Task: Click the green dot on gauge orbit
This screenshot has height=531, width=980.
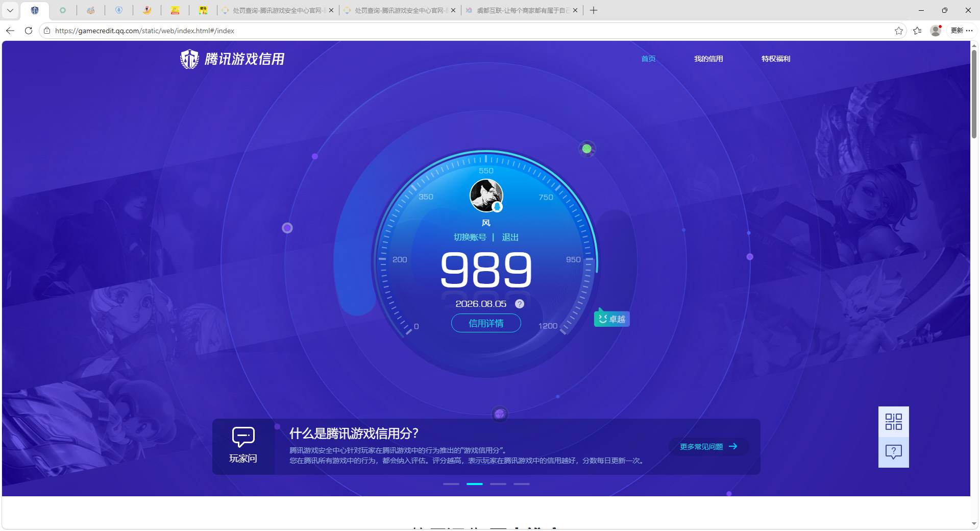Action: [x=587, y=149]
